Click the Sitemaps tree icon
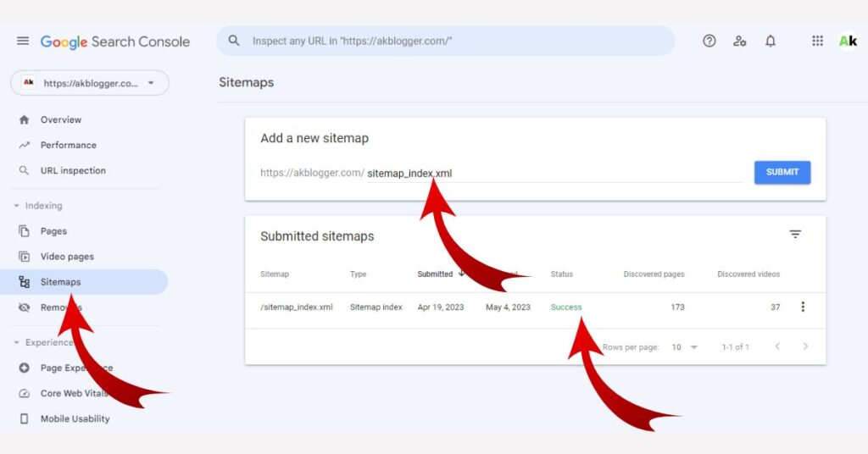 (24, 282)
